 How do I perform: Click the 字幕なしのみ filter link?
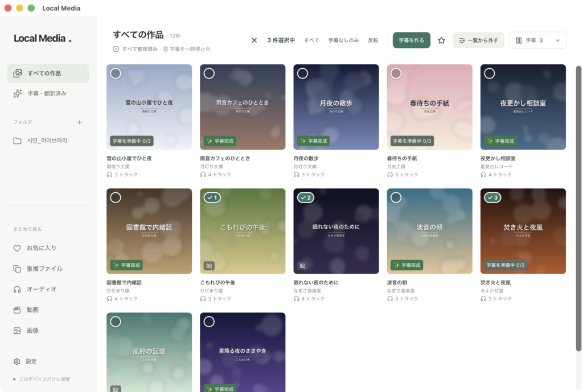point(343,40)
